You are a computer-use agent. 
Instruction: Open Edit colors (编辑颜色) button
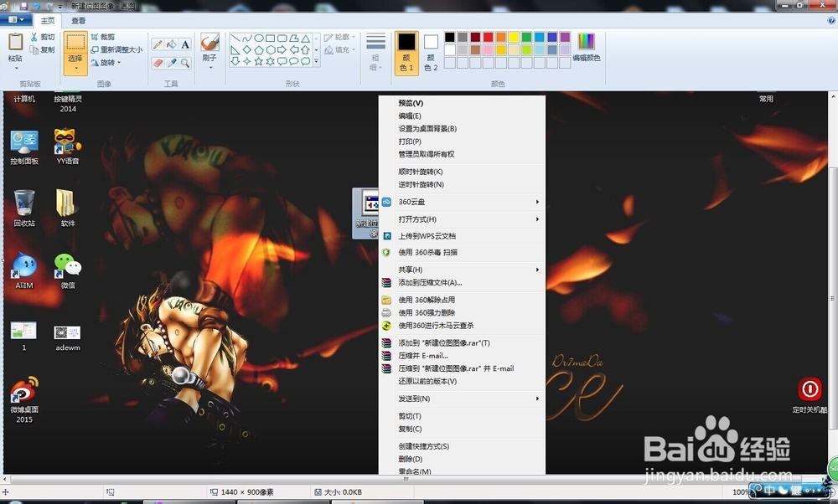pos(587,47)
